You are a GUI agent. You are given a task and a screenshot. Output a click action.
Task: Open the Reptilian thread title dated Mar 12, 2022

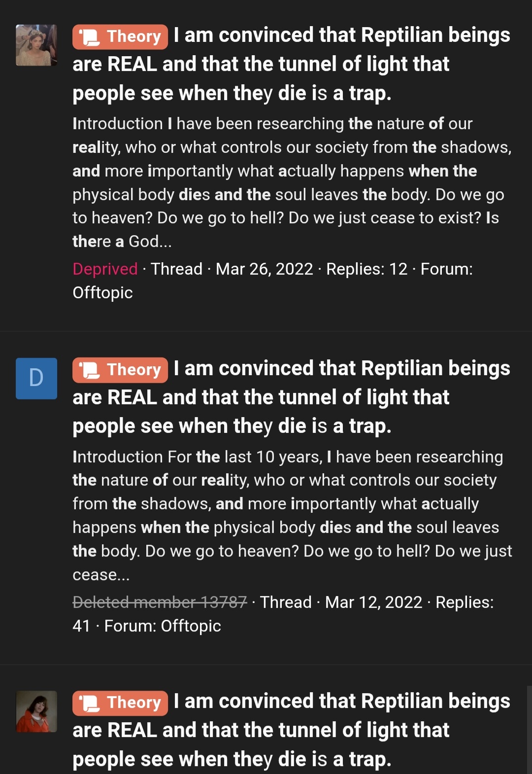click(x=261, y=397)
